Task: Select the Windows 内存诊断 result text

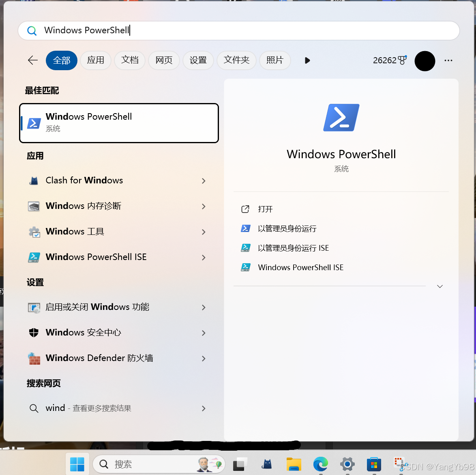Action: click(x=83, y=206)
